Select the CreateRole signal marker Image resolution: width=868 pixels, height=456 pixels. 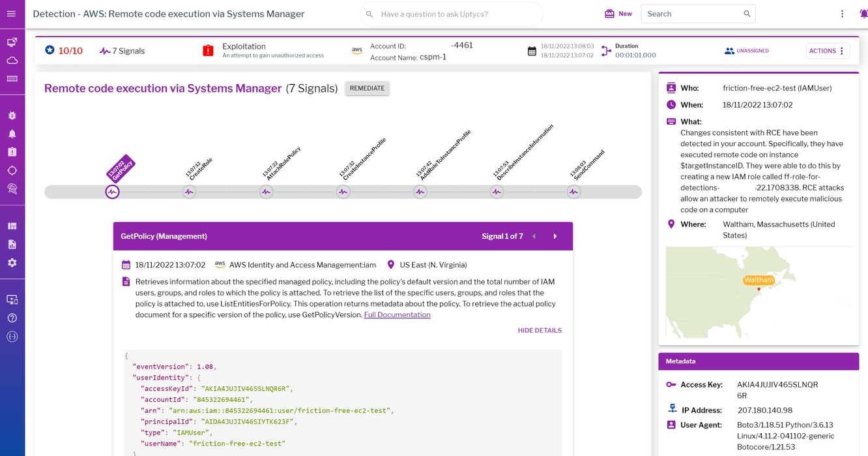coord(189,192)
